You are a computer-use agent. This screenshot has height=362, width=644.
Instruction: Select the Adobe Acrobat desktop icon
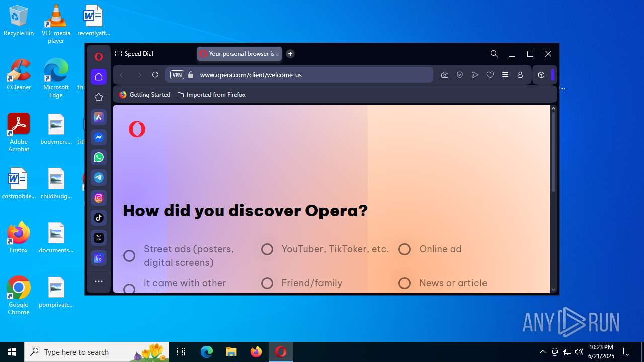pyautogui.click(x=19, y=133)
